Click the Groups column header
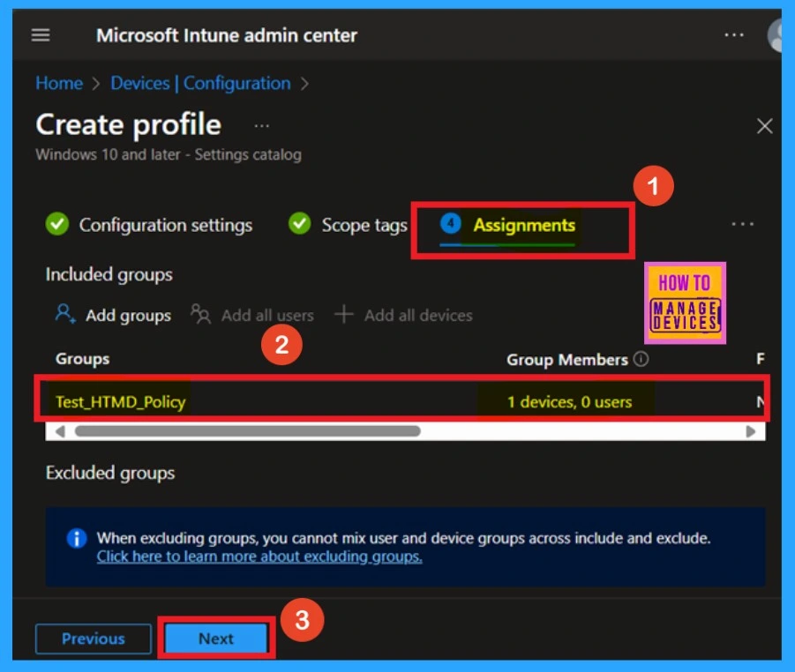Viewport: 795px width, 672px height. tap(82, 359)
